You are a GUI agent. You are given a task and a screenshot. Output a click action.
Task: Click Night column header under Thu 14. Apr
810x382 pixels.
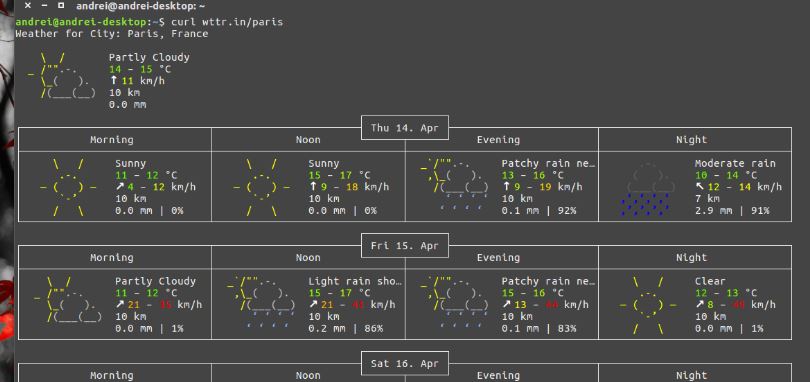[691, 140]
